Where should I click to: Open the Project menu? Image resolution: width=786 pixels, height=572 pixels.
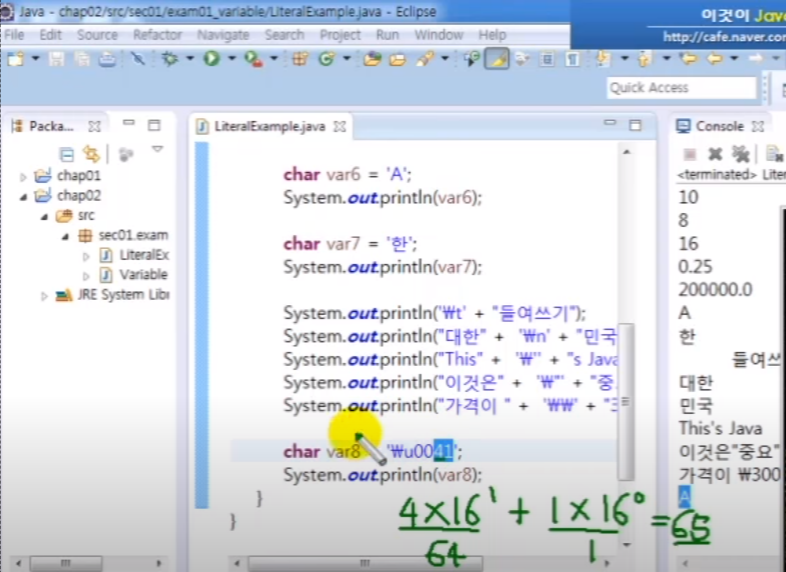pos(340,35)
